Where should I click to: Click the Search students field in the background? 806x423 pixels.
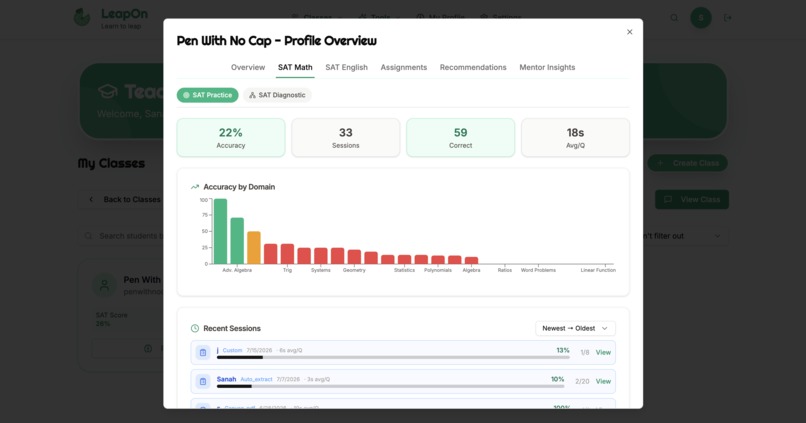[x=123, y=236]
